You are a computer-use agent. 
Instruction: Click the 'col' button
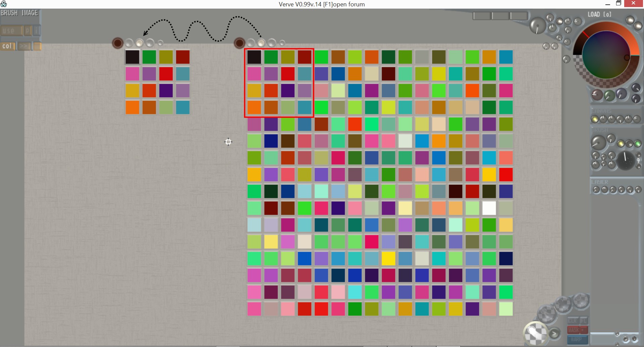pyautogui.click(x=7, y=46)
